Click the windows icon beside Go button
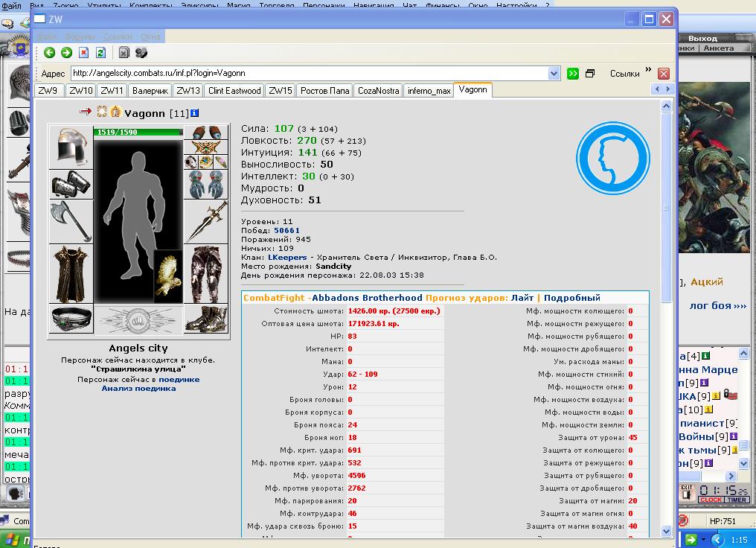This screenshot has width=756, height=548. pos(590,73)
